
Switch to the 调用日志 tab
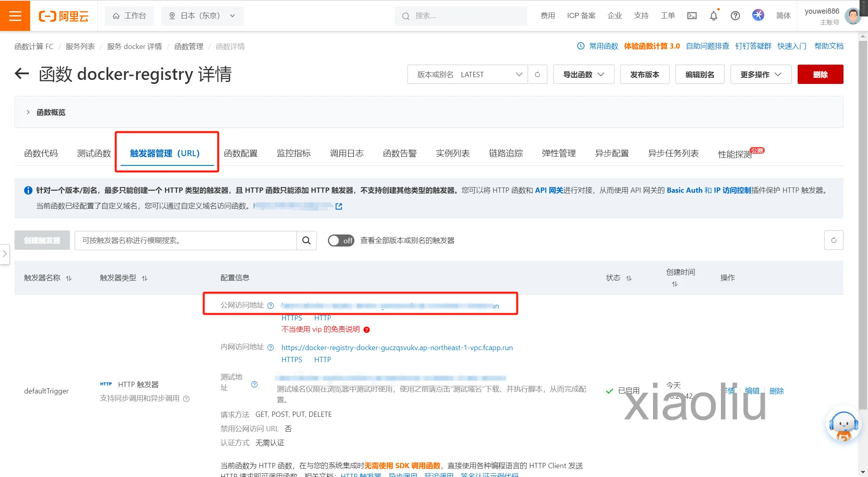347,153
